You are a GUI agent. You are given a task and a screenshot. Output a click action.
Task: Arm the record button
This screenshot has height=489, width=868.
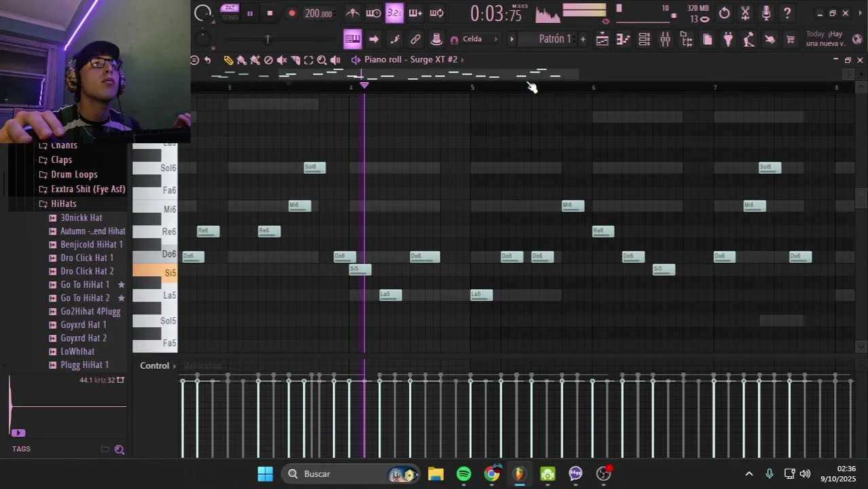click(292, 13)
